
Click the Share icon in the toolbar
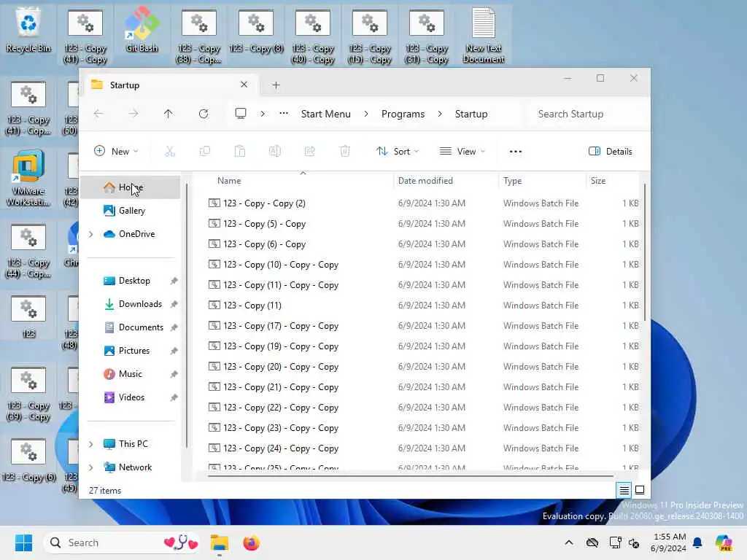(x=309, y=152)
